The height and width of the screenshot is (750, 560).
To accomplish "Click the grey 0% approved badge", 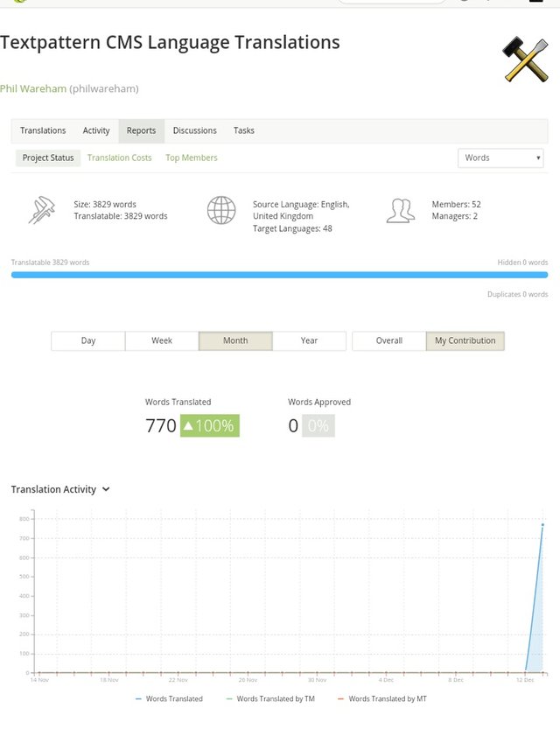I will (x=318, y=425).
